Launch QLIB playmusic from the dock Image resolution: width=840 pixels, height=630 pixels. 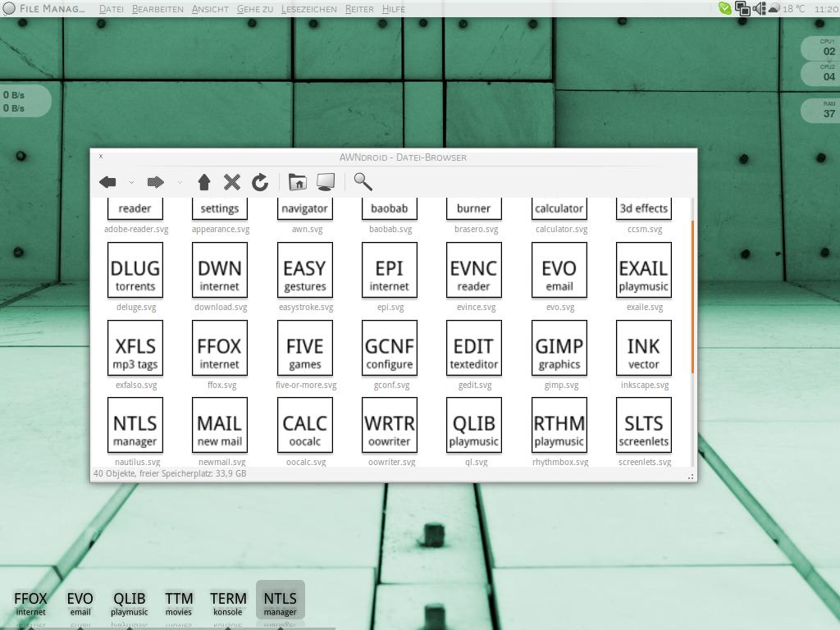(129, 604)
